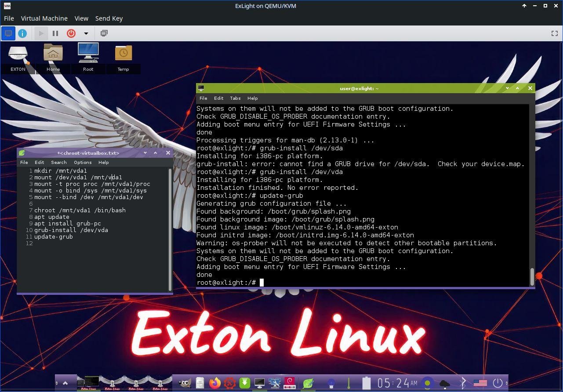Open the VM snapshots manager icon

tap(104, 33)
